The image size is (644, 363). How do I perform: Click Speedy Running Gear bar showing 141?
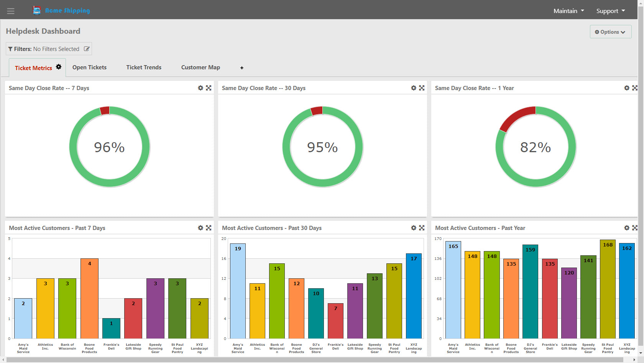pyautogui.click(x=588, y=297)
